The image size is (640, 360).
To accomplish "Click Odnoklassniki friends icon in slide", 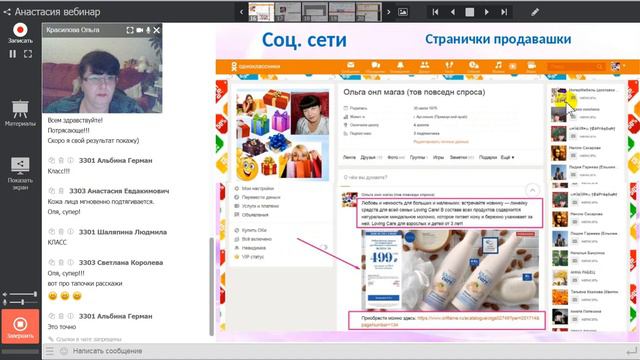I will (x=424, y=65).
